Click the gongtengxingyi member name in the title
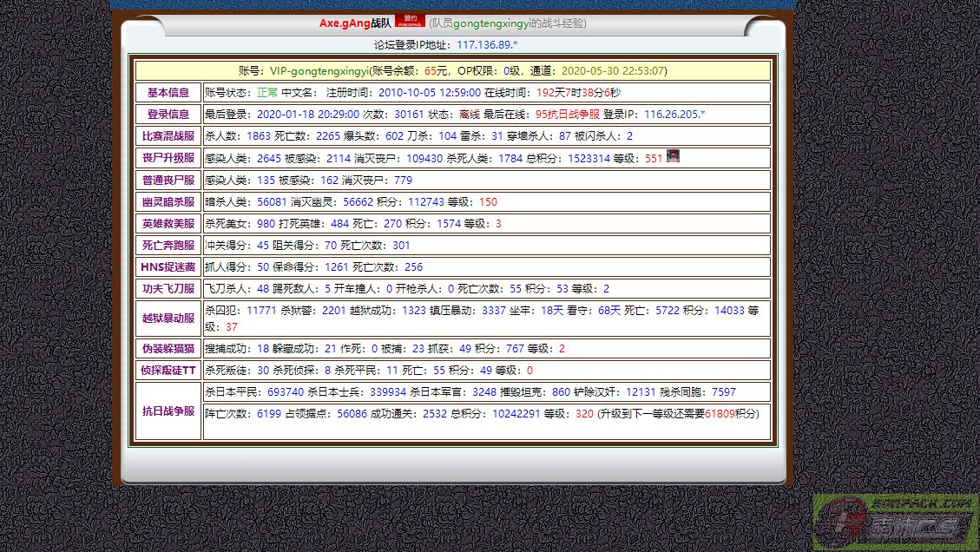This screenshot has height=552, width=980. 490,23
